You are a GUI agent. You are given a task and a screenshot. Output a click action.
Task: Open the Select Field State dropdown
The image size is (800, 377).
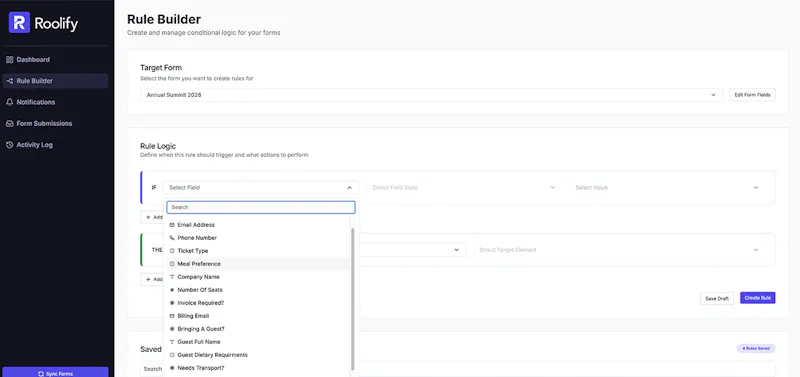pos(464,188)
